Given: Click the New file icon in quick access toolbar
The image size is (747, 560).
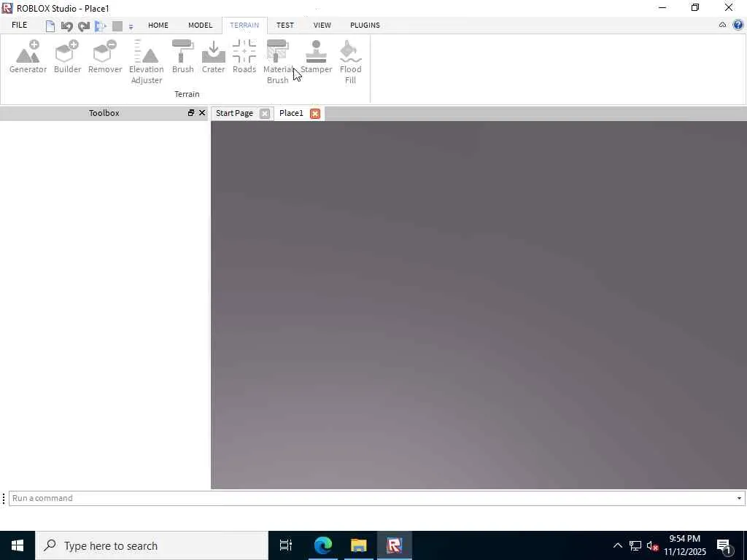Looking at the screenshot, I should tap(50, 26).
